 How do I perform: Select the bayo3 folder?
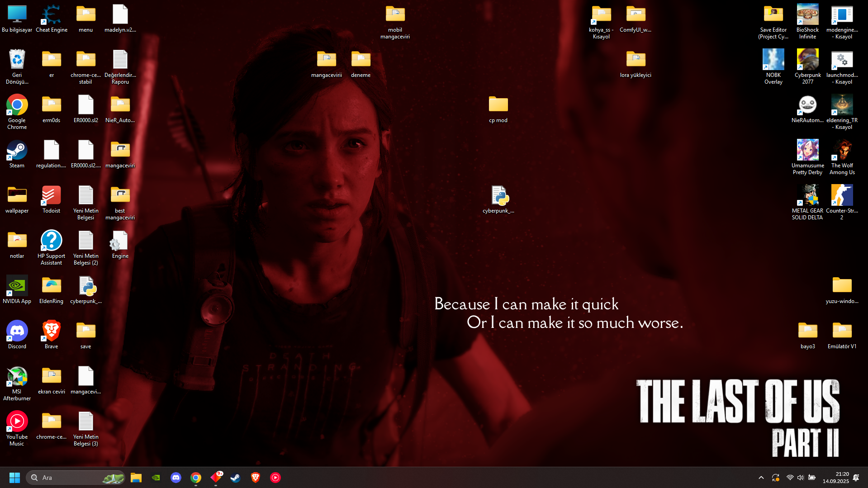(x=808, y=335)
